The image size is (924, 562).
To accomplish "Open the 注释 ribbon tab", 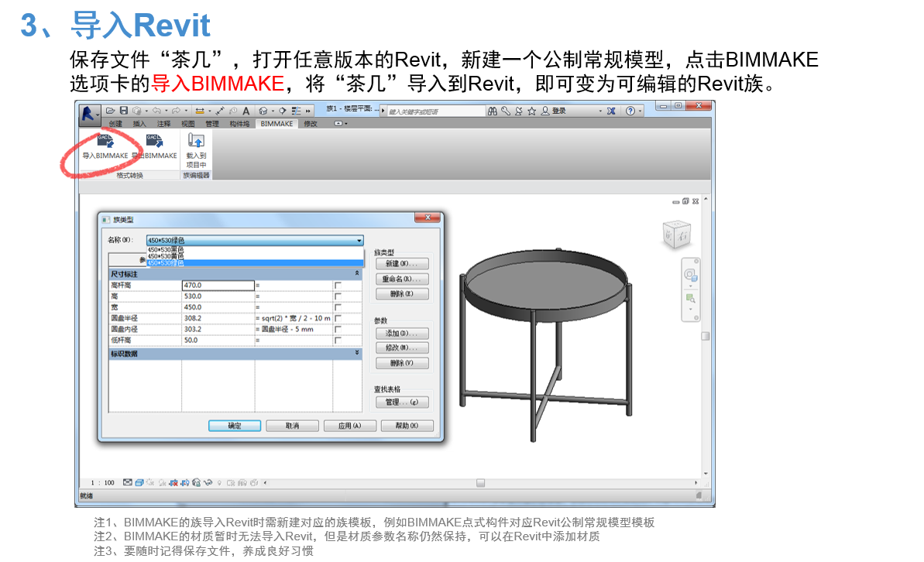I will (x=164, y=124).
